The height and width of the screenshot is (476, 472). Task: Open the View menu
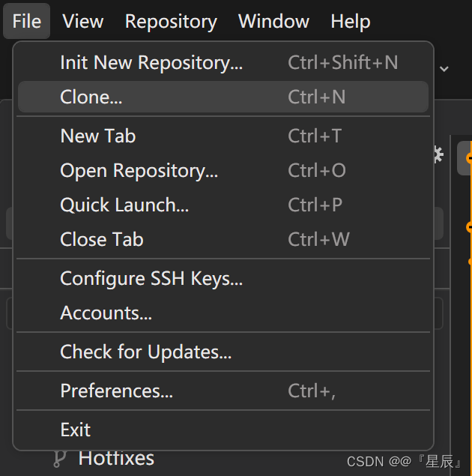tap(83, 21)
